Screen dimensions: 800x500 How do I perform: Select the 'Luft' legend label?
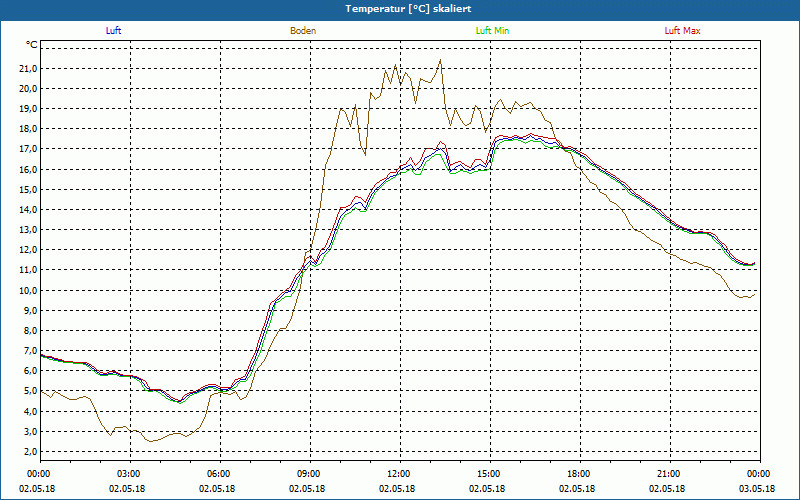point(113,31)
